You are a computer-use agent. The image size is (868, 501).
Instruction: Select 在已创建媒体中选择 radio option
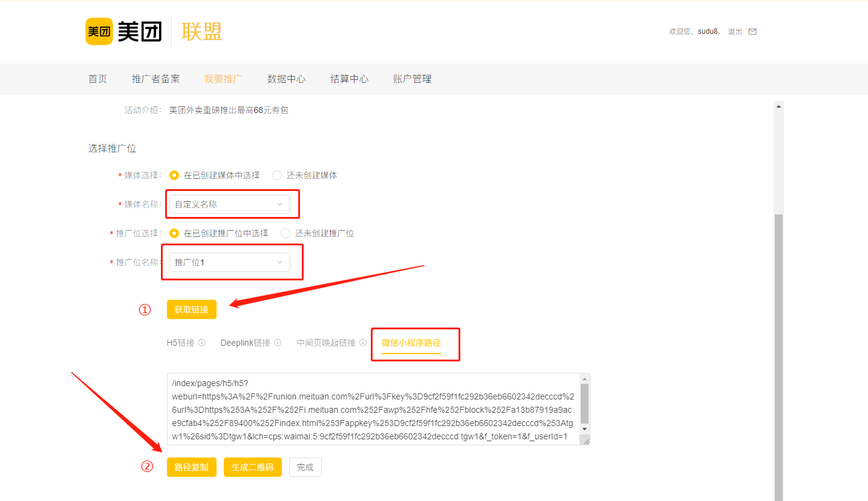(x=174, y=175)
